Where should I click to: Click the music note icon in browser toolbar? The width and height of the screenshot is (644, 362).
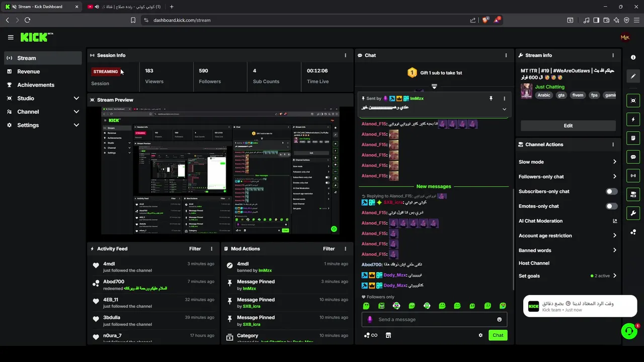586,20
